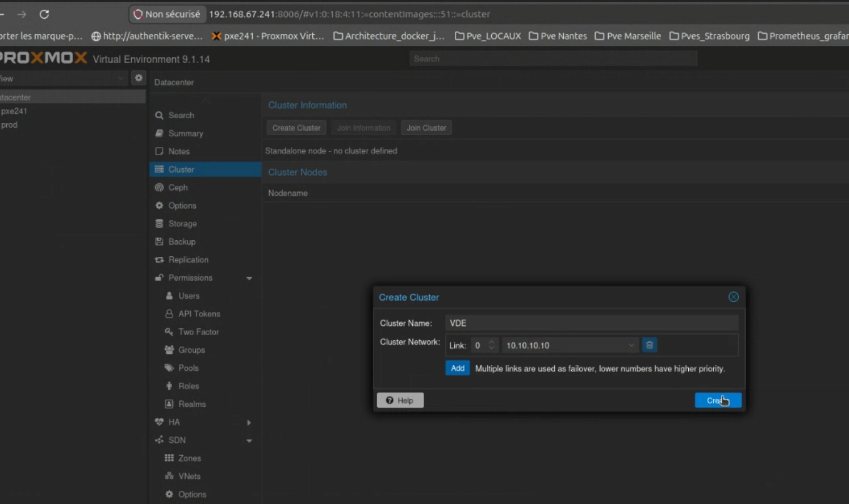Open the Pve Marseille bookmark folder
This screenshot has width=849, height=504.
(628, 36)
